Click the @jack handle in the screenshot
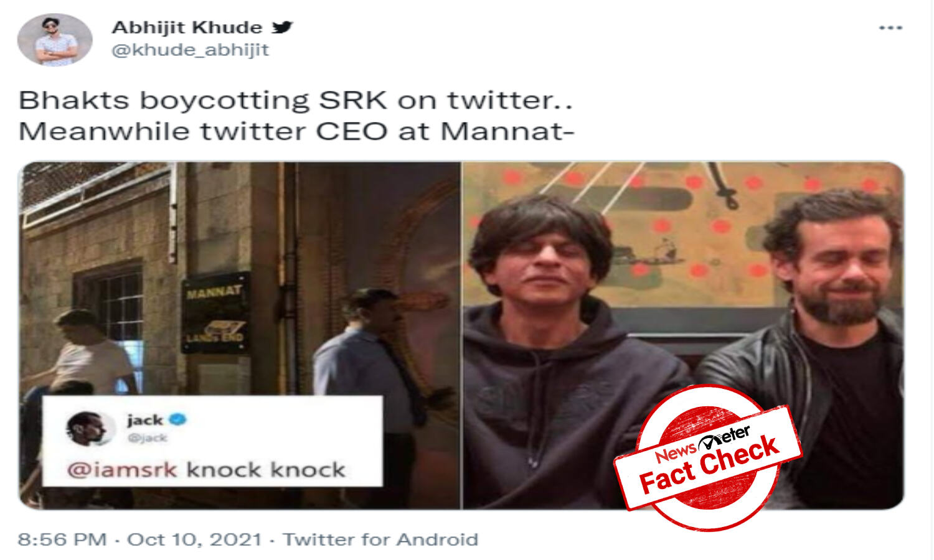934x560 pixels. (x=147, y=438)
